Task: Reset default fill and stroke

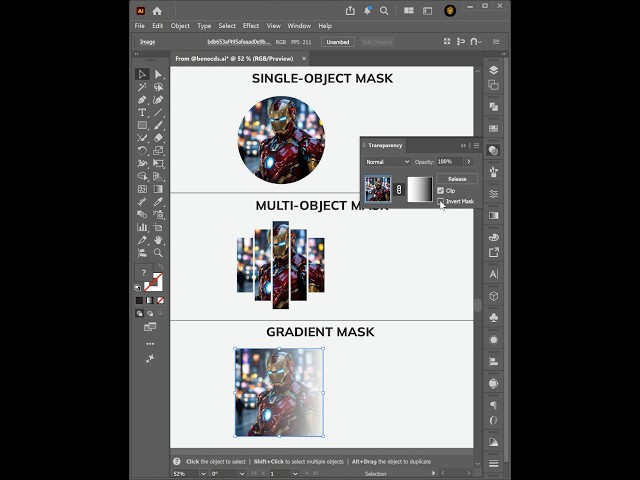Action: click(138, 288)
